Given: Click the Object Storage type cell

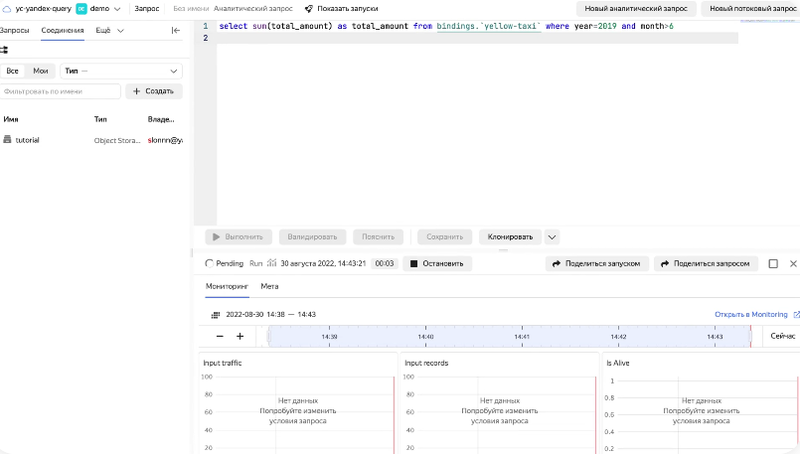Looking at the screenshot, I should pos(117,140).
